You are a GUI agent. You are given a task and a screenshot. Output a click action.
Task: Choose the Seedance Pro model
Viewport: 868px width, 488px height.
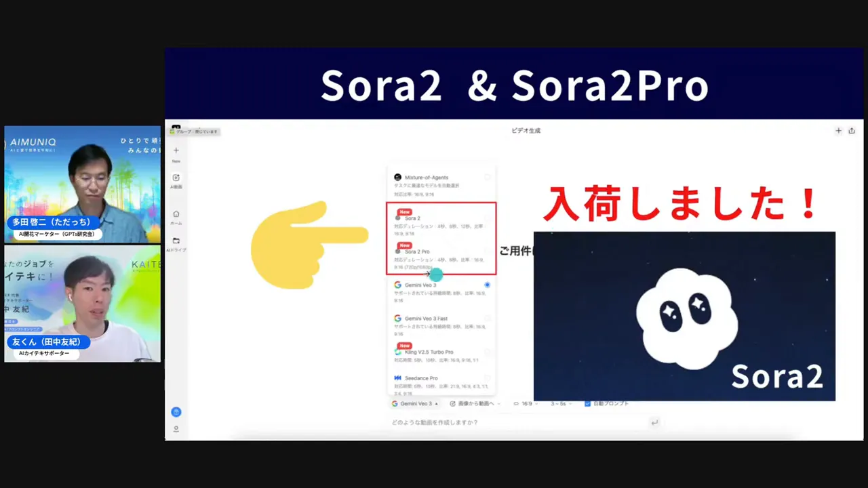[x=441, y=384]
